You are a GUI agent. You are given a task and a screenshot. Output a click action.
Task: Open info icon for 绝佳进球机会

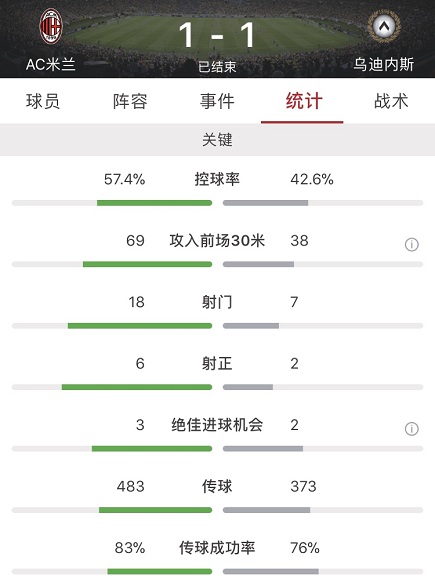(x=411, y=429)
